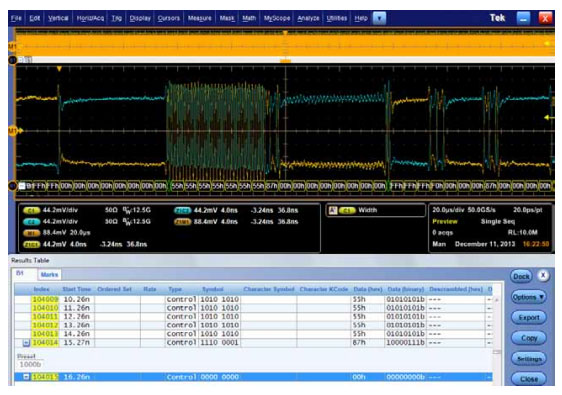562x395 pixels.
Task: Select the Z1C1 zoom badge
Action: pyautogui.click(x=31, y=244)
